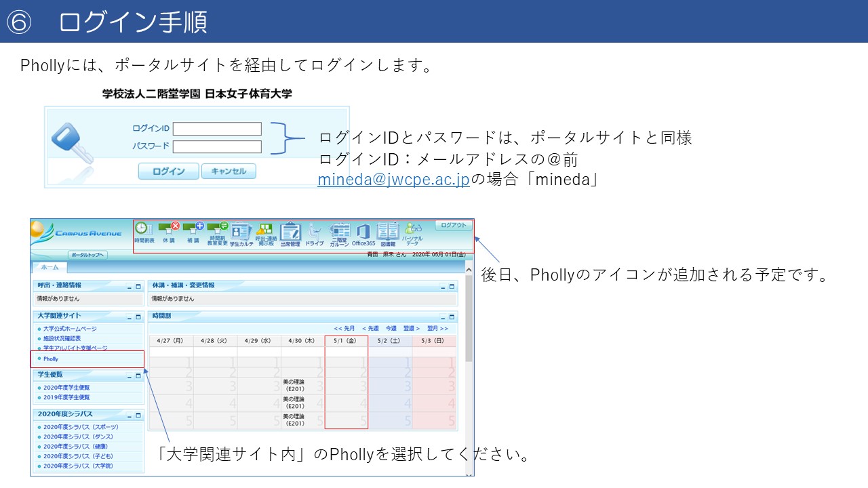Click the 4/29 (水) column header
Screen dimensions: 868x488
[259, 341]
